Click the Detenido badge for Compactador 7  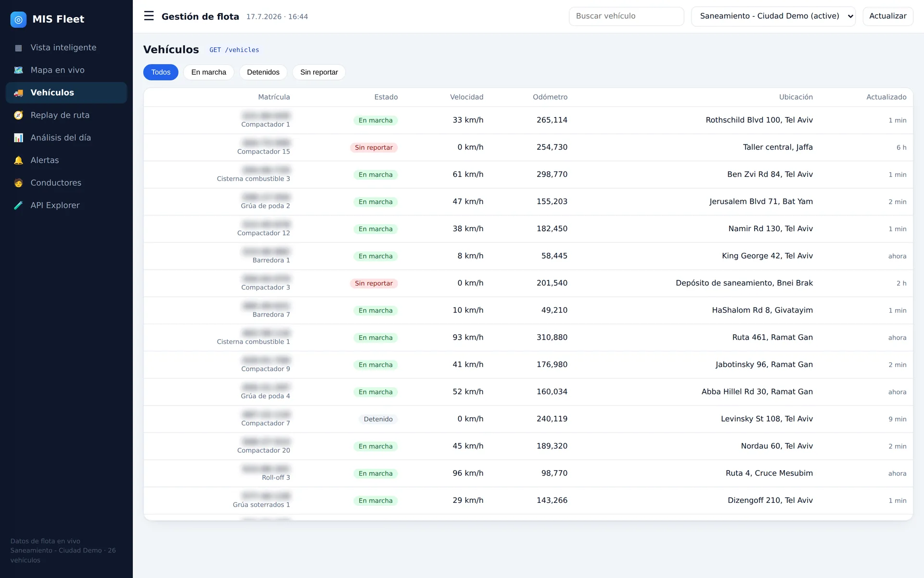click(378, 419)
